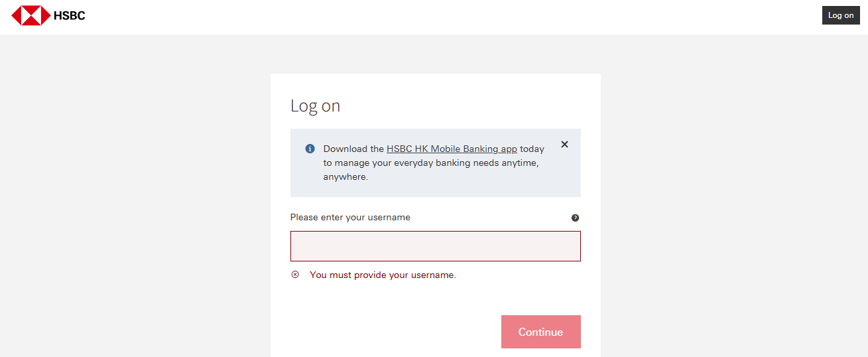Focus the username input field
This screenshot has height=357, width=868.
point(435,246)
